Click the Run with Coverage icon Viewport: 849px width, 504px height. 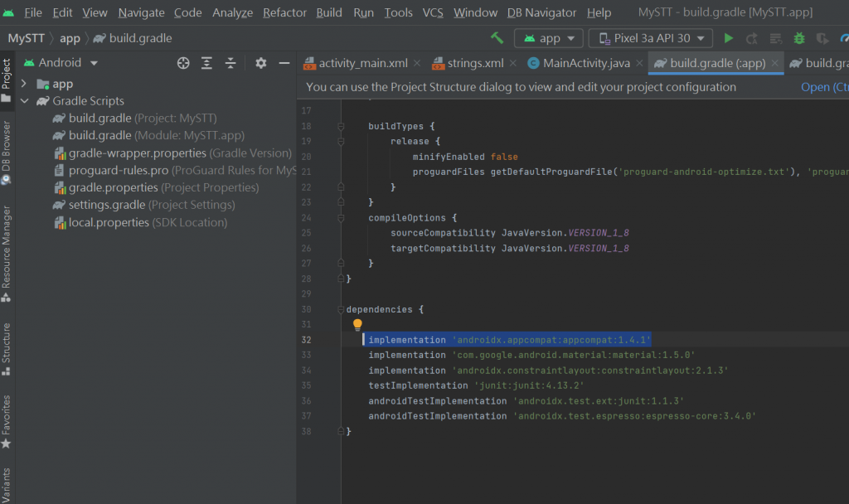pos(822,38)
